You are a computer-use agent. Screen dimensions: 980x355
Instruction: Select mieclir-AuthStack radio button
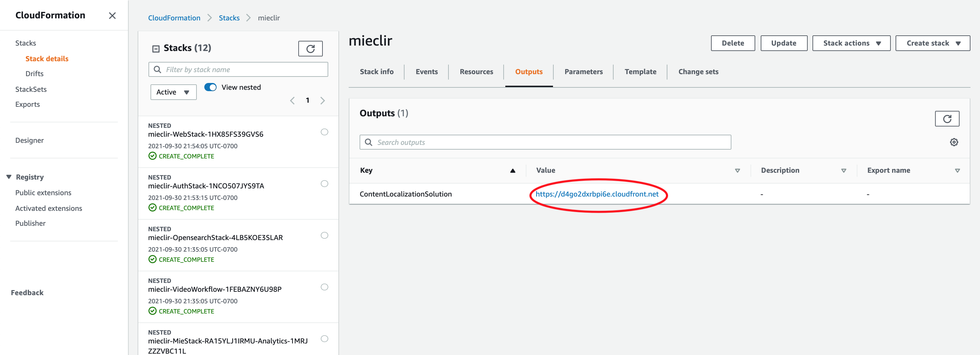tap(324, 184)
